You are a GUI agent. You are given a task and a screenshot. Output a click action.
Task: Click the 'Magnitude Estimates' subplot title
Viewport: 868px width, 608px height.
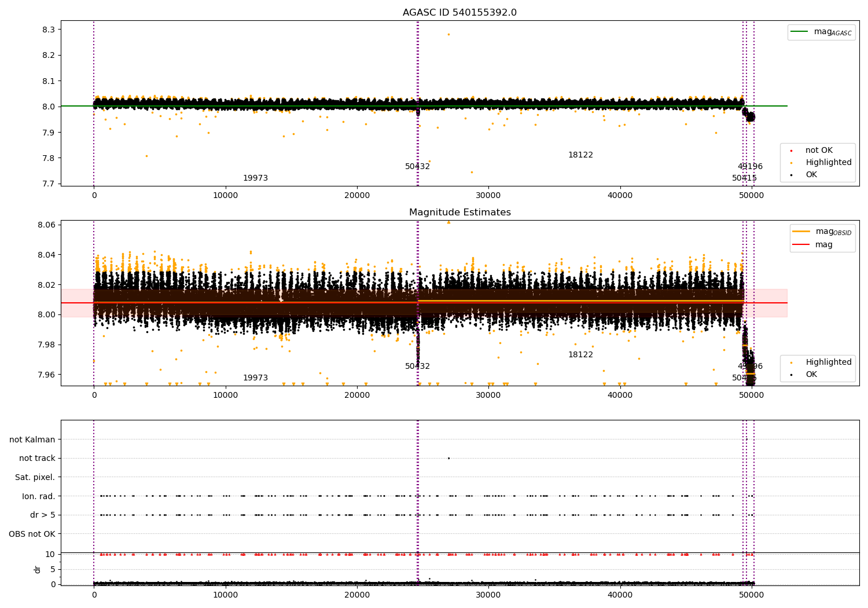click(459, 213)
